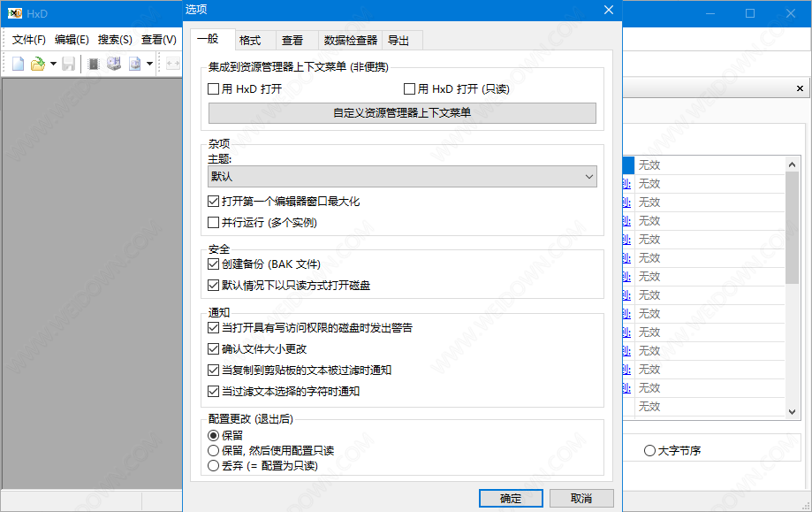This screenshot has height=512, width=812.
Task: Click the 通知 group label
Action: click(x=218, y=312)
